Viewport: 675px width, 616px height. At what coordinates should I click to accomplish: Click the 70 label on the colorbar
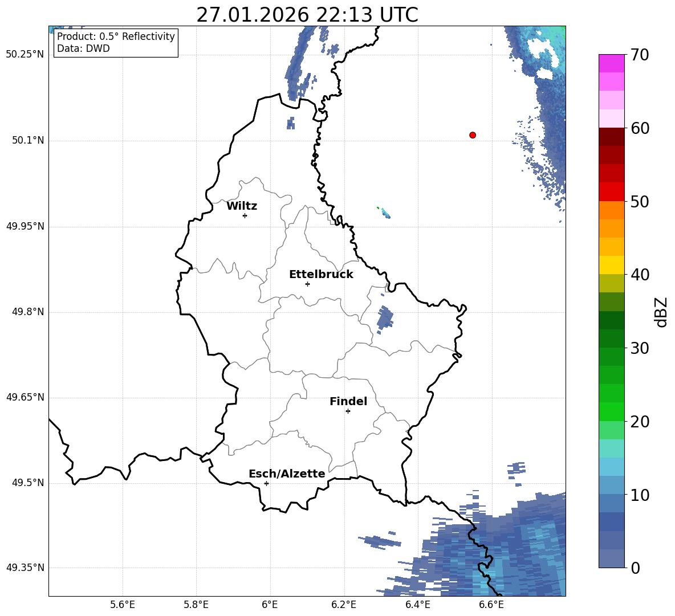[639, 55]
